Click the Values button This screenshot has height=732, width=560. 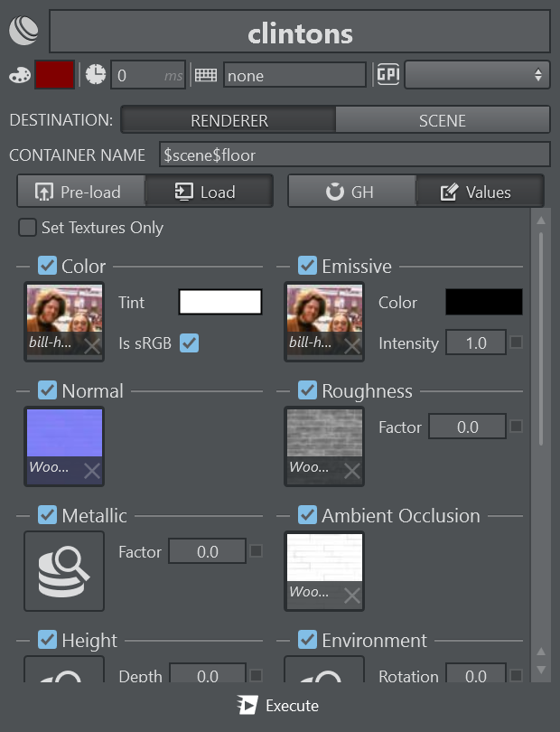pos(480,192)
